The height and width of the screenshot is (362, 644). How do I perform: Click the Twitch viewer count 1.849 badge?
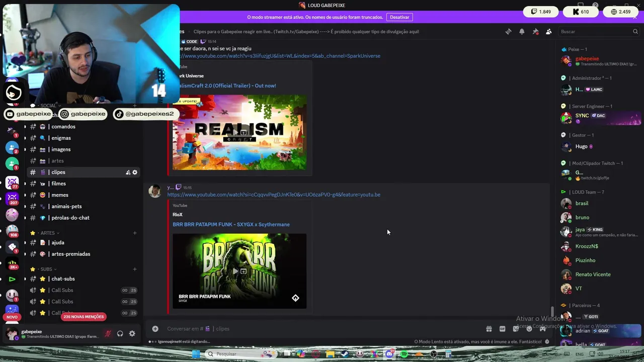point(540,12)
